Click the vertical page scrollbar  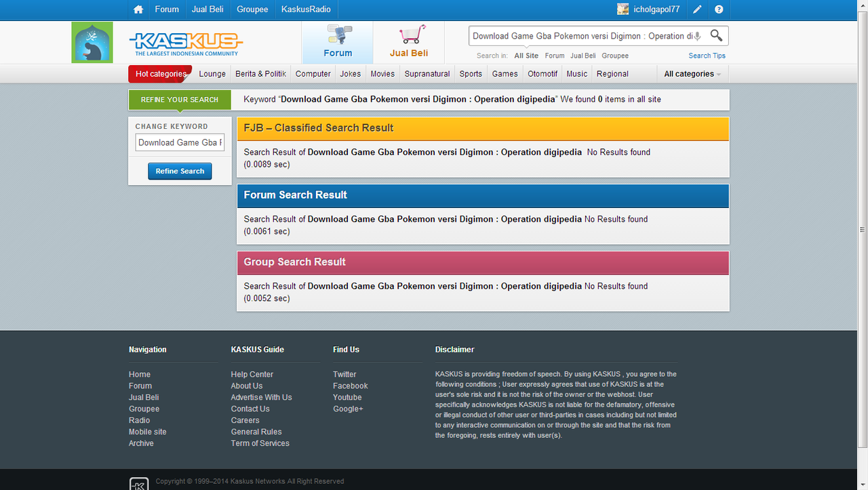coord(863,230)
